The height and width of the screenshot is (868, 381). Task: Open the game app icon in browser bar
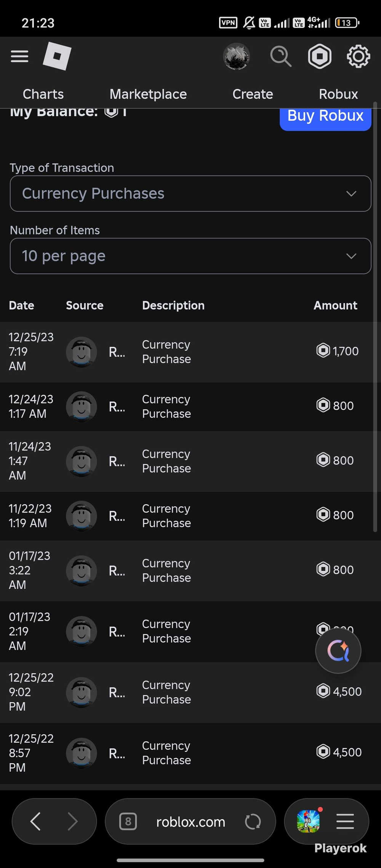[308, 822]
